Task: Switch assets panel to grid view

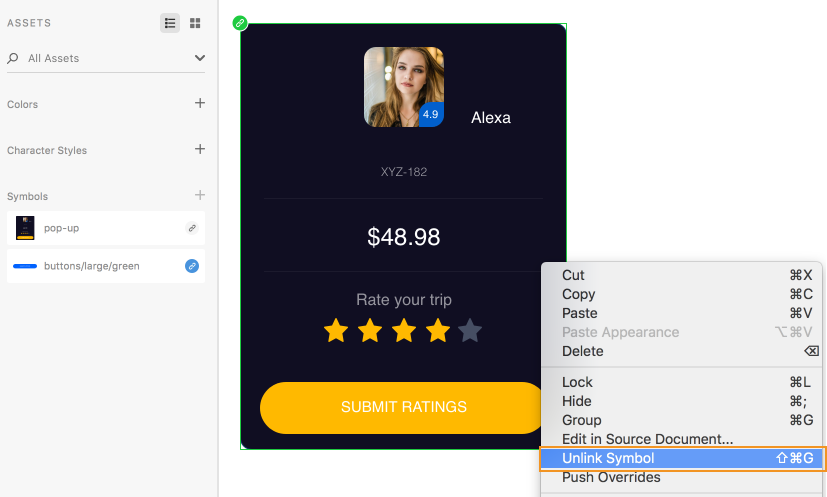Action: click(x=195, y=23)
